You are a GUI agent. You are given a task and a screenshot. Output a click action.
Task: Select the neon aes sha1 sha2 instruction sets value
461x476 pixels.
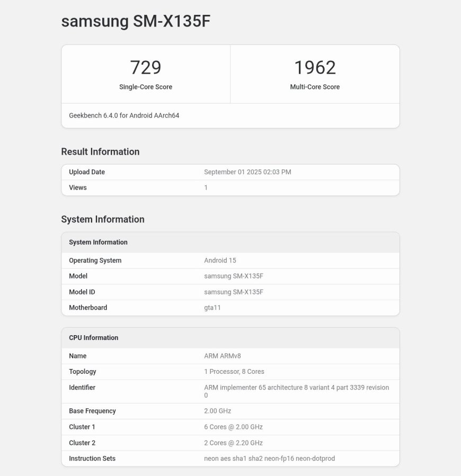pyautogui.click(x=270, y=459)
